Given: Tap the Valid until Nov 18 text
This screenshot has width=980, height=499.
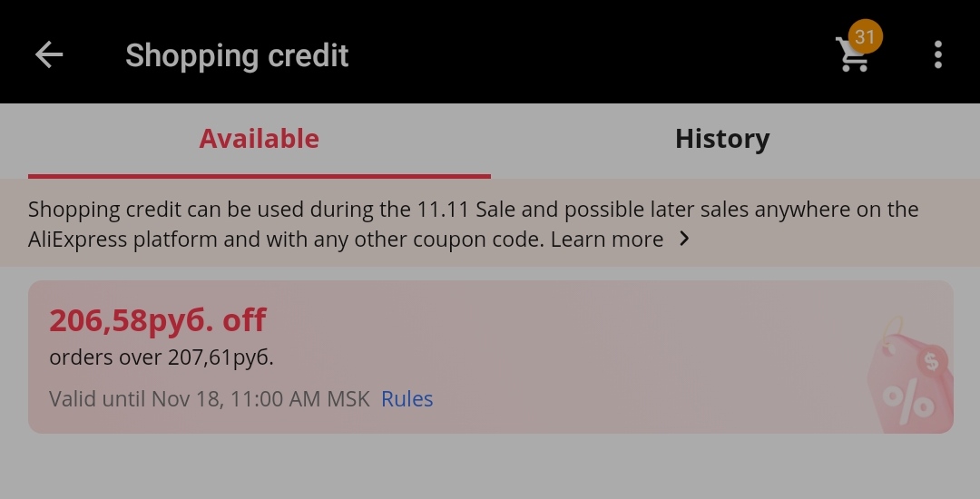Looking at the screenshot, I should [x=210, y=399].
